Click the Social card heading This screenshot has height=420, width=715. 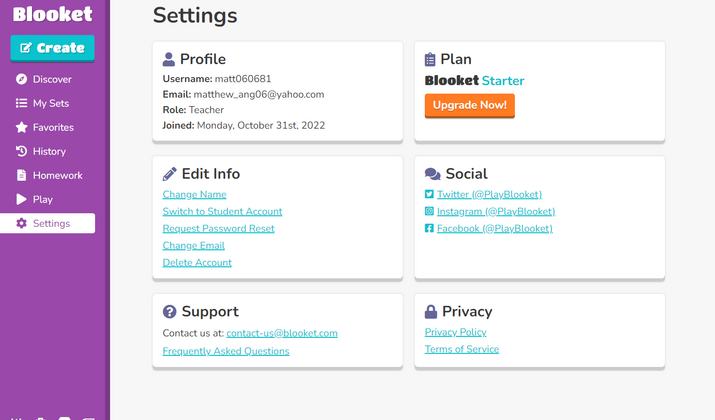[466, 174]
